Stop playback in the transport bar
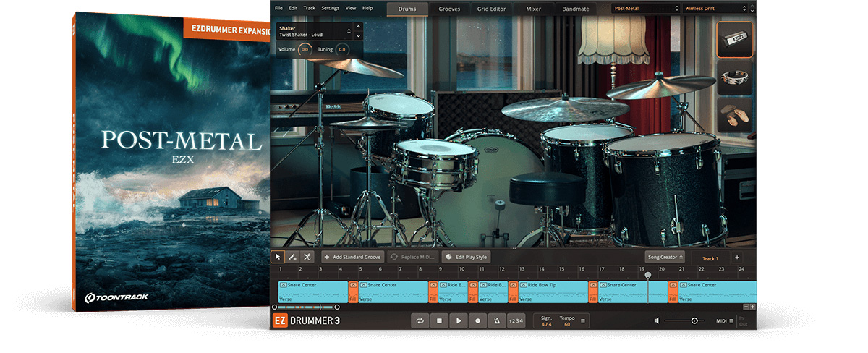 coord(438,320)
